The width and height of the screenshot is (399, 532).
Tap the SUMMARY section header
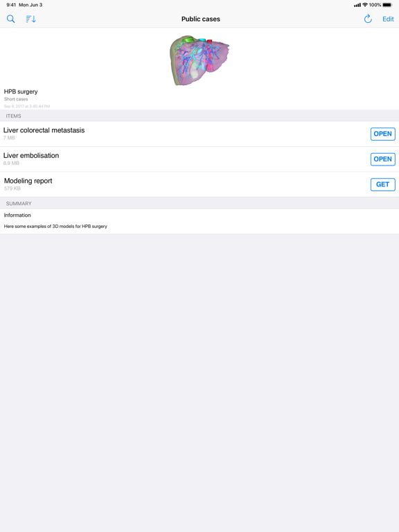[x=19, y=204]
